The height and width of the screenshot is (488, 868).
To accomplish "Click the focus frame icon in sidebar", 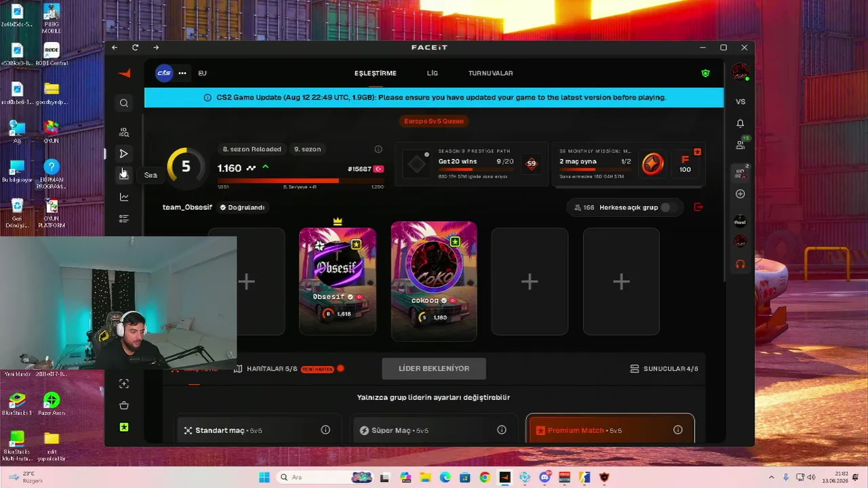I will click(124, 384).
